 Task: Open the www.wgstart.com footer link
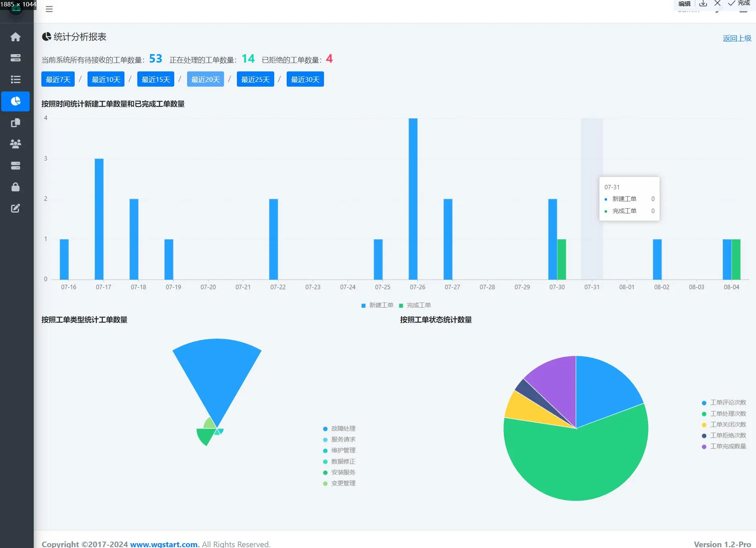164,544
